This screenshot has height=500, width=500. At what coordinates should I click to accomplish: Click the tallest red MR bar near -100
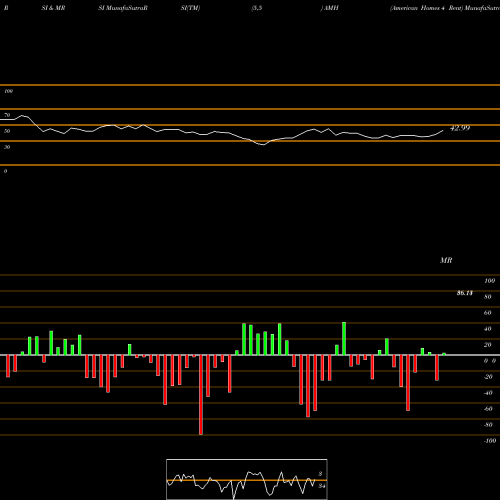click(201, 395)
